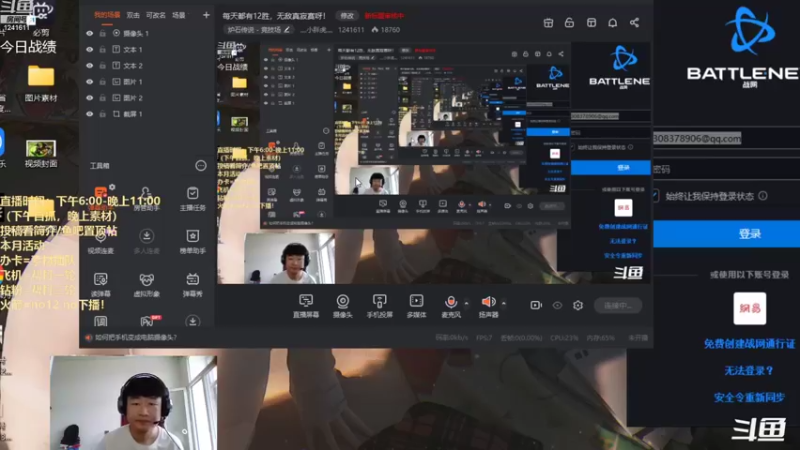Add a 手机投屏 phone casting source
The height and width of the screenshot is (450, 800).
[x=380, y=306]
